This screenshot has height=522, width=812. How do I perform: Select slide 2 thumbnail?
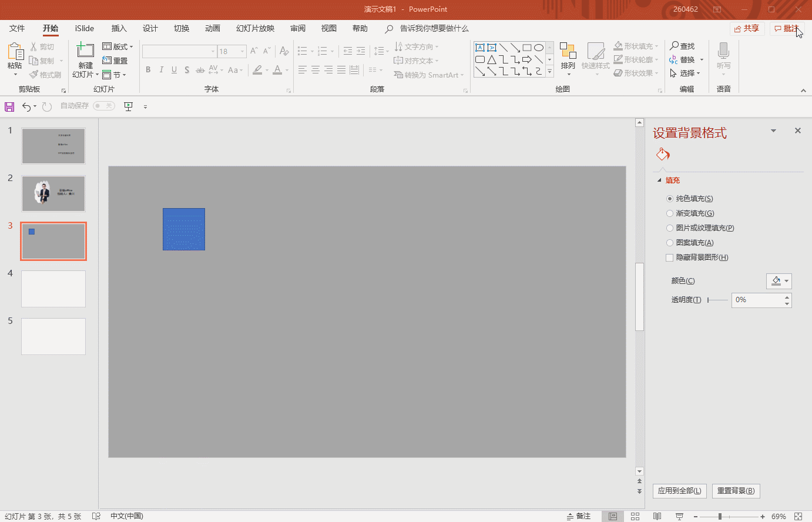click(53, 193)
